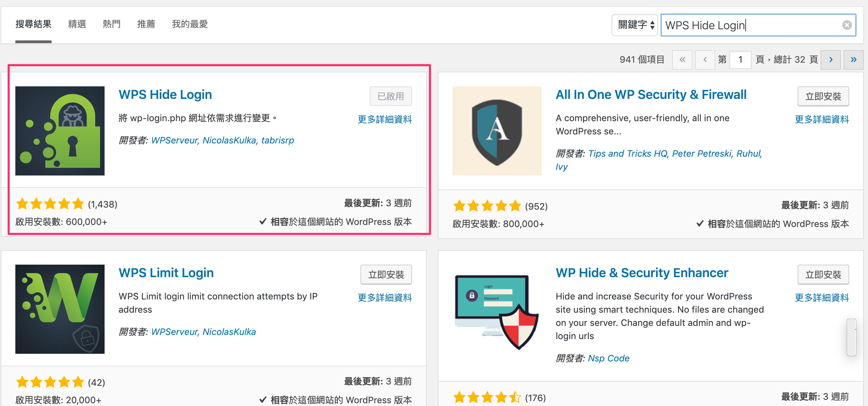Click the star rating of WP Hide & Security Enhancer (176)
Screen dimensions: 868x406
[x=487, y=398]
